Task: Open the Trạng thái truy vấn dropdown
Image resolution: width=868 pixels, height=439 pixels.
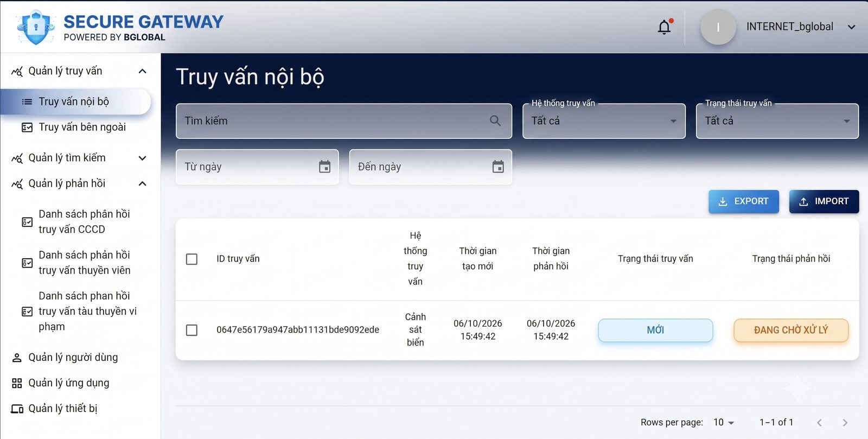Action: (x=777, y=121)
